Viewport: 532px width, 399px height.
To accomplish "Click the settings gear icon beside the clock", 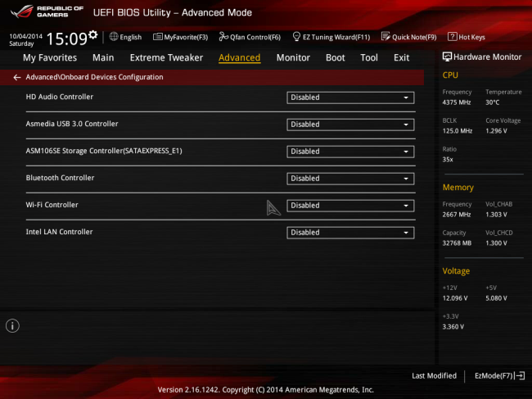I will 93,35.
